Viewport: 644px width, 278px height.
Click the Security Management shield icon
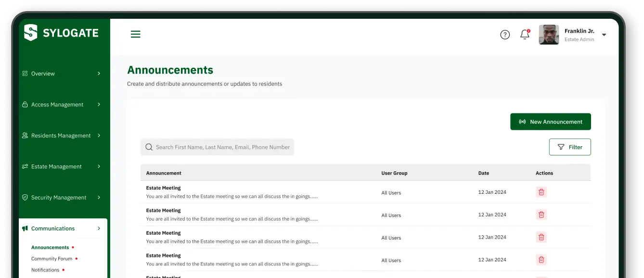pos(25,198)
